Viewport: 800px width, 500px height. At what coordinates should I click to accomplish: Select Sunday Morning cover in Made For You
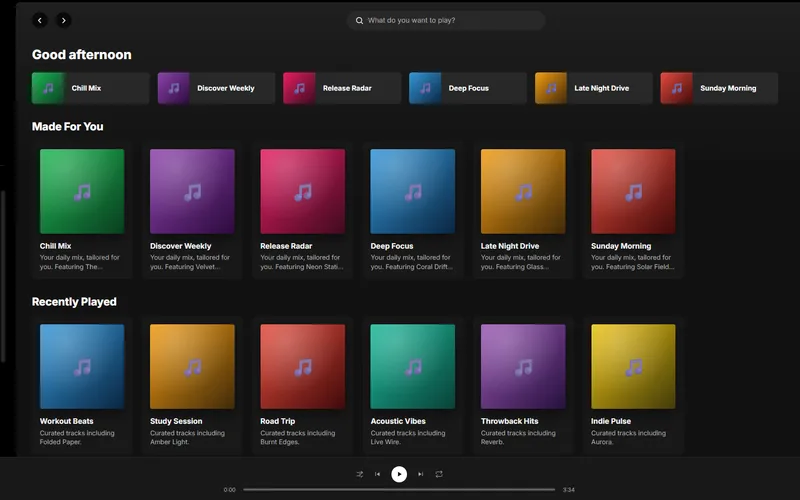coord(633,191)
